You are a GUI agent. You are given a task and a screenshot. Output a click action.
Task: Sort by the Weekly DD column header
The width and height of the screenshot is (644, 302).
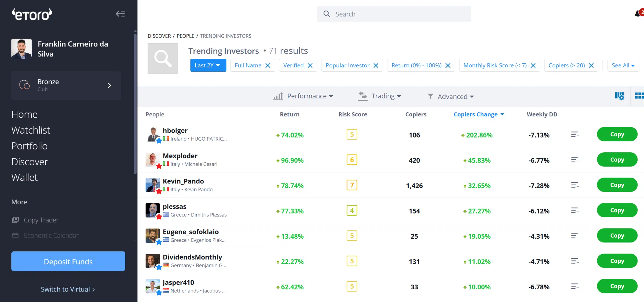coord(542,115)
